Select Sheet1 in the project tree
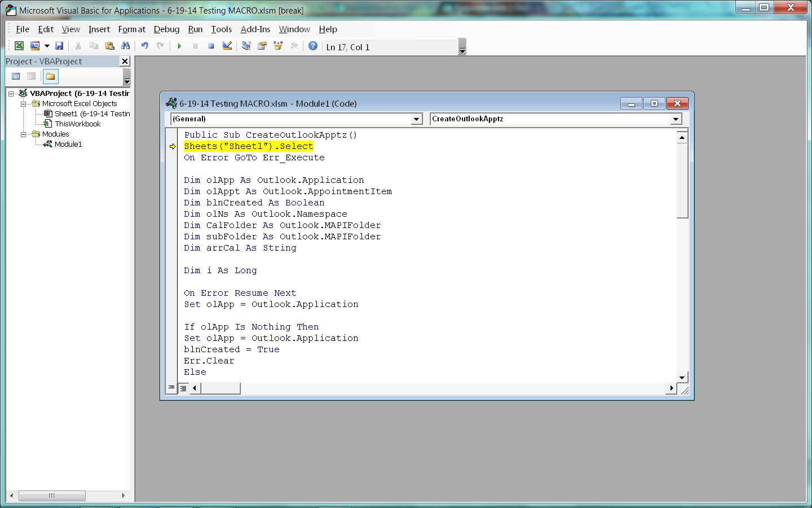Viewport: 812px width, 508px height. [92, 114]
